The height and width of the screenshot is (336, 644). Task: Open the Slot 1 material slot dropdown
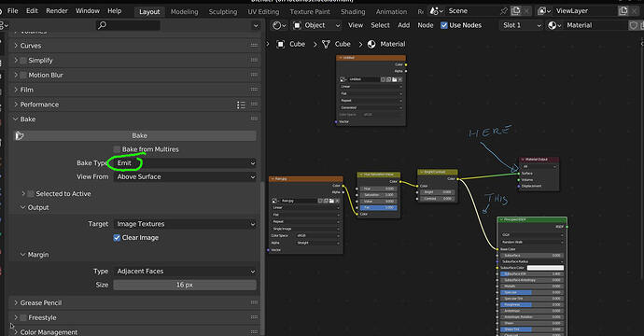[x=521, y=25]
